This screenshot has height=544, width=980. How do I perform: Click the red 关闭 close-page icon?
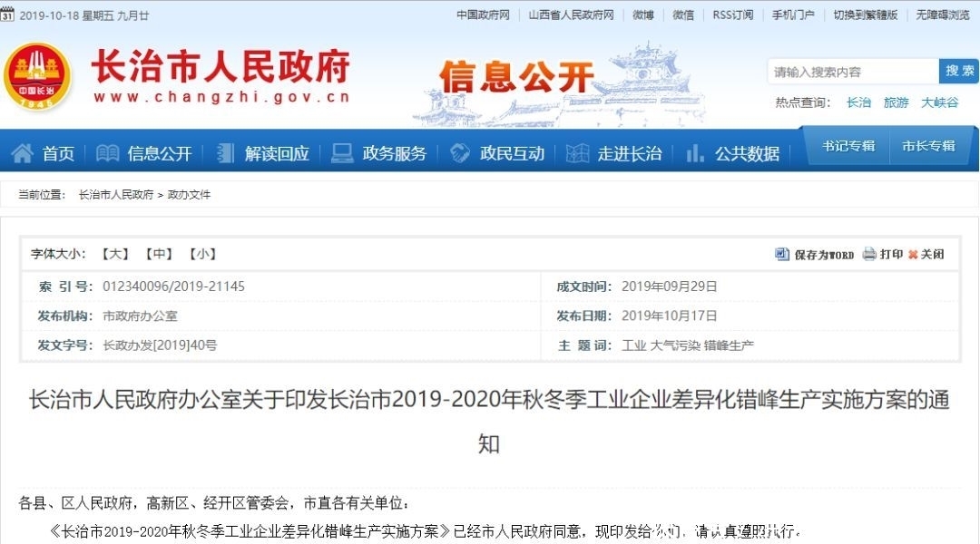(x=911, y=255)
